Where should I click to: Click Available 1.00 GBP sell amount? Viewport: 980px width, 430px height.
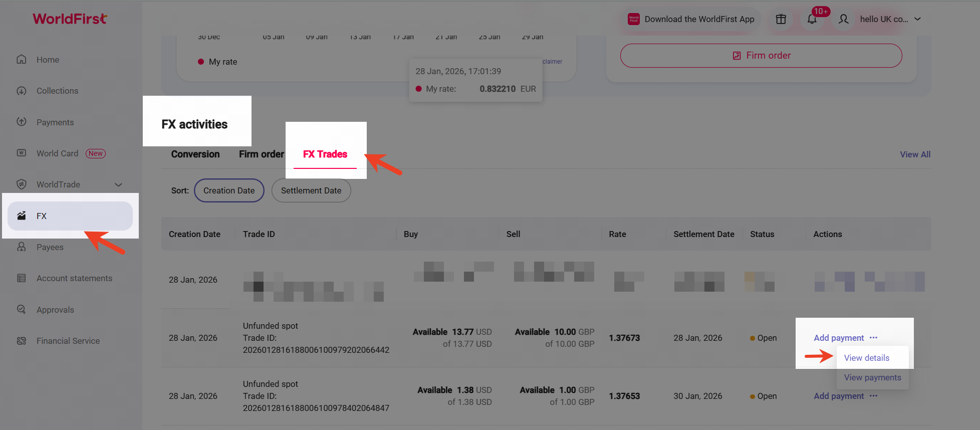pos(557,390)
